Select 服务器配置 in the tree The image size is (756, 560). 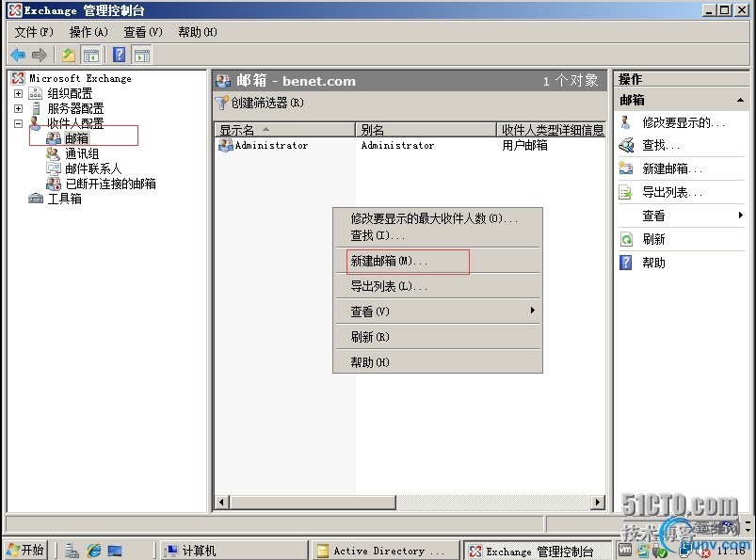pos(75,108)
